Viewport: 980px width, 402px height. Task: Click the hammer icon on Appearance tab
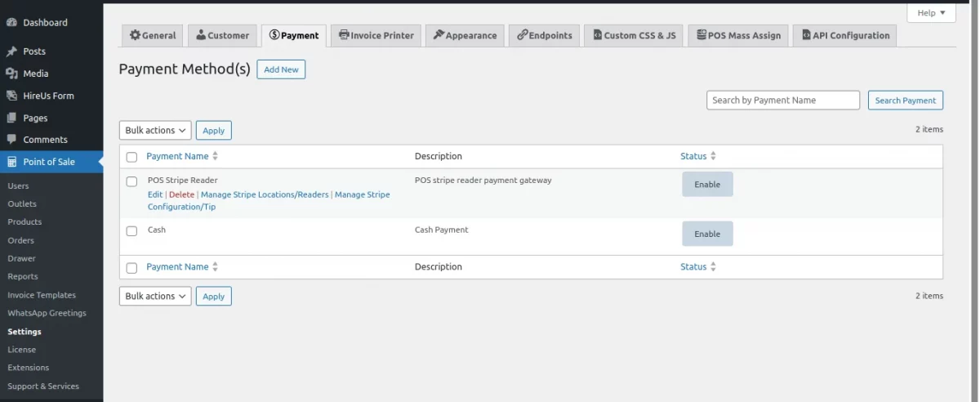[439, 35]
